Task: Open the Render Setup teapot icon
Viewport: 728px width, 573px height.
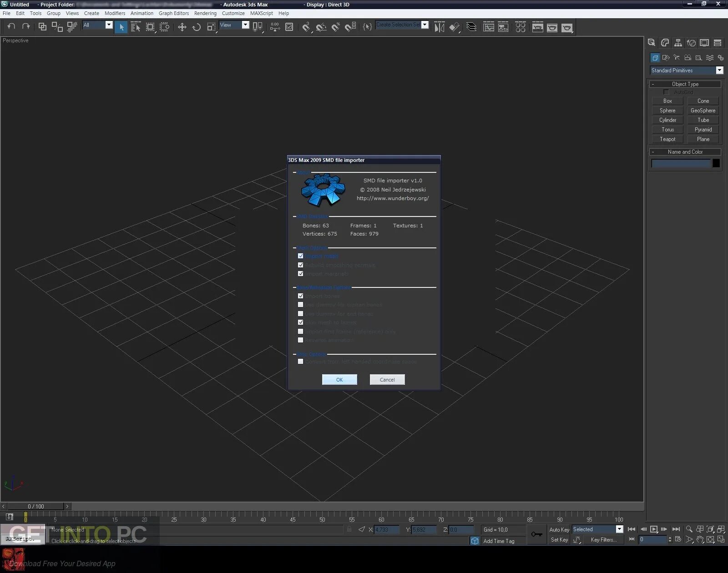Action: point(538,27)
